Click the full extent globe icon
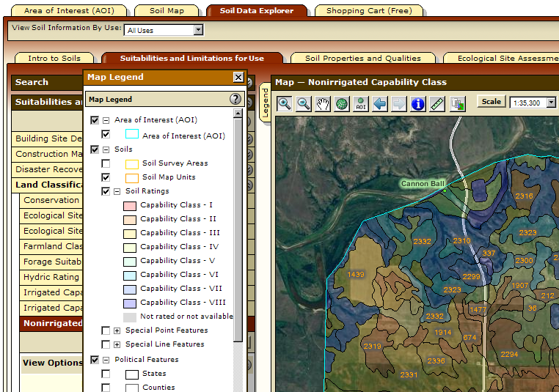 tap(341, 104)
